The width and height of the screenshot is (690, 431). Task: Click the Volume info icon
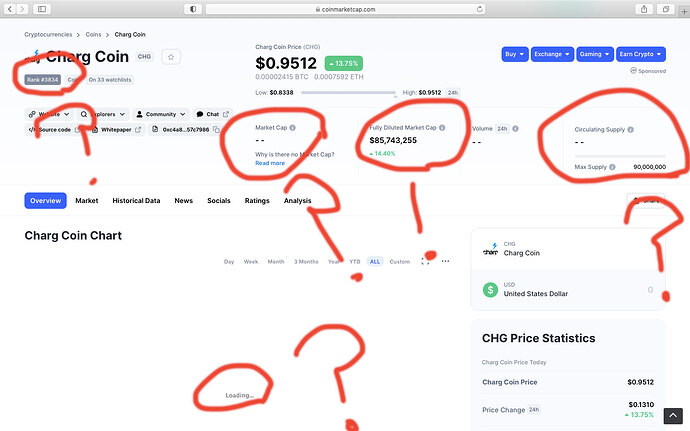point(515,129)
